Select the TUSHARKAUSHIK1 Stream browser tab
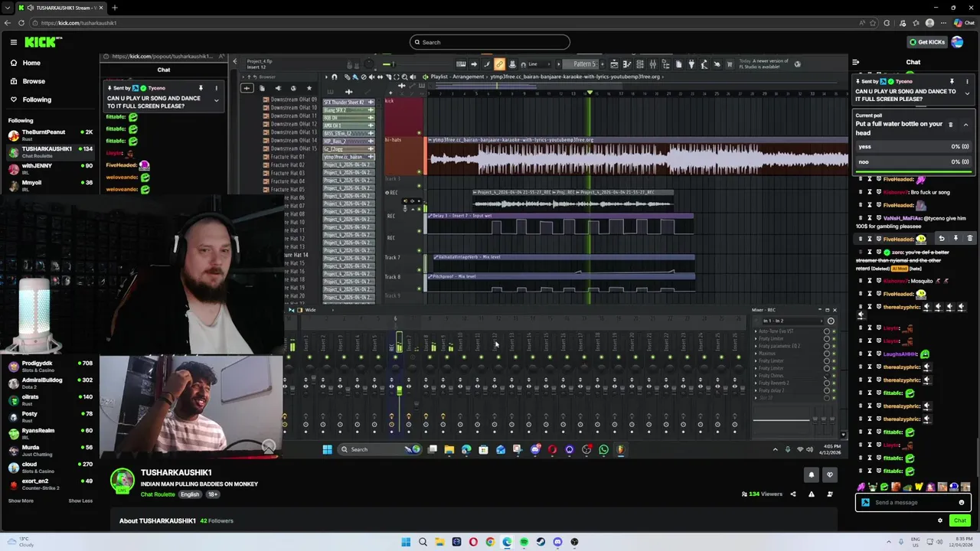Image resolution: width=980 pixels, height=551 pixels. (x=61, y=8)
